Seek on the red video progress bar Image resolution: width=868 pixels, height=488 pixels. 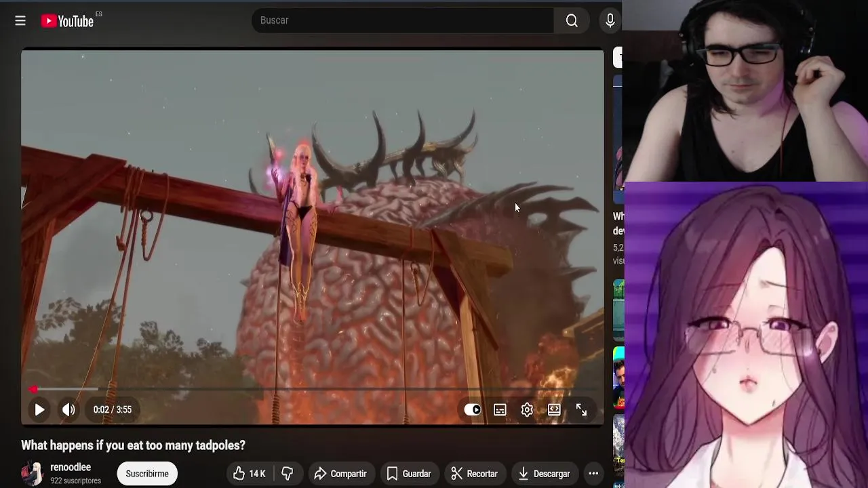pyautogui.click(x=313, y=389)
